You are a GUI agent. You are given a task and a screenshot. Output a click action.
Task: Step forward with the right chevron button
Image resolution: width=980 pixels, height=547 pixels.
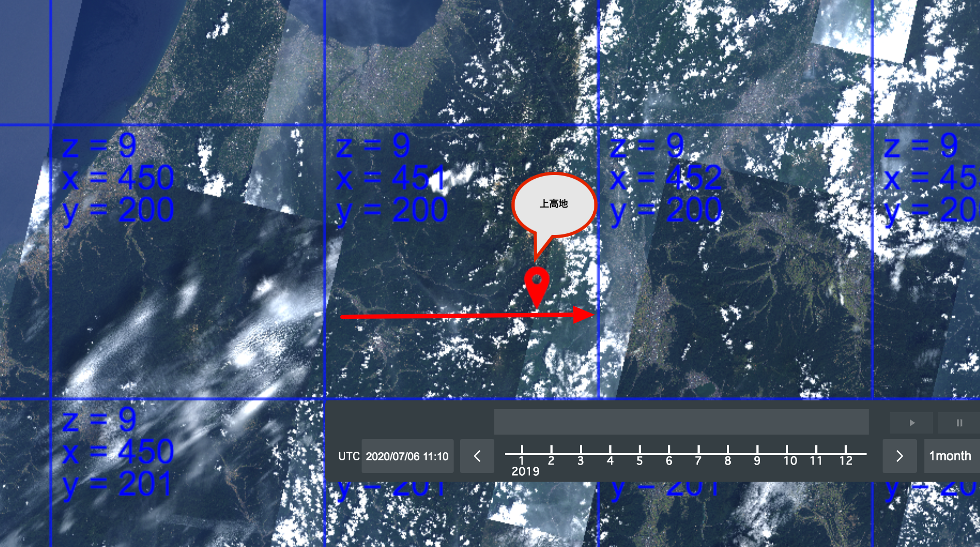coord(899,456)
